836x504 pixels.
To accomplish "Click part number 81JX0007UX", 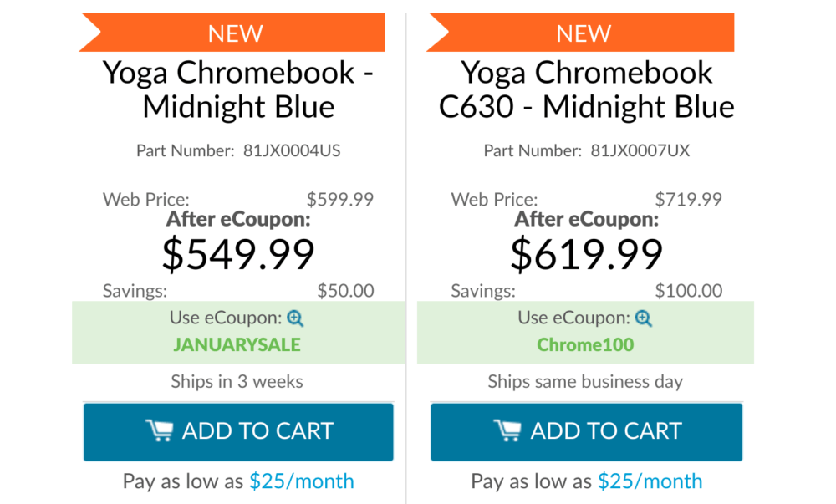I will [x=640, y=150].
